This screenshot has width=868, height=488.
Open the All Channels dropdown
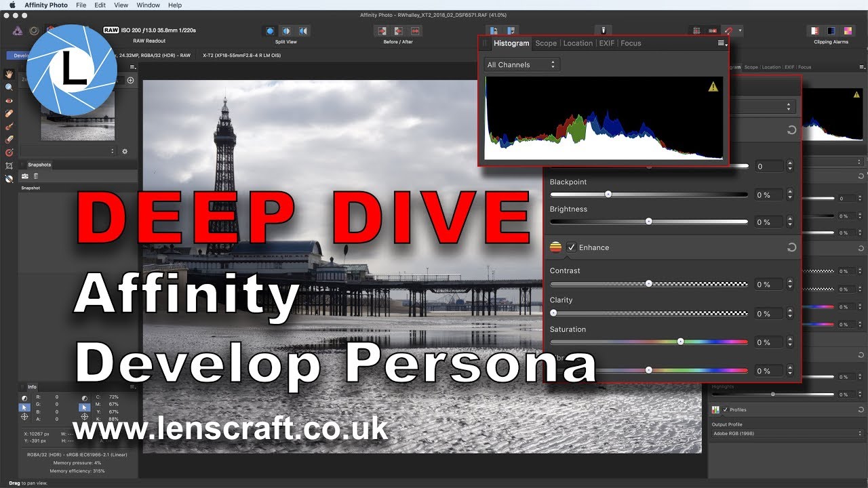pyautogui.click(x=521, y=64)
